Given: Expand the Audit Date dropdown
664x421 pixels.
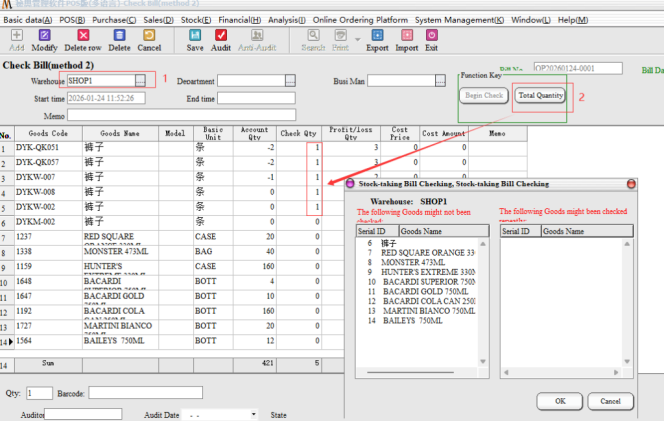Looking at the screenshot, I should point(254,414).
